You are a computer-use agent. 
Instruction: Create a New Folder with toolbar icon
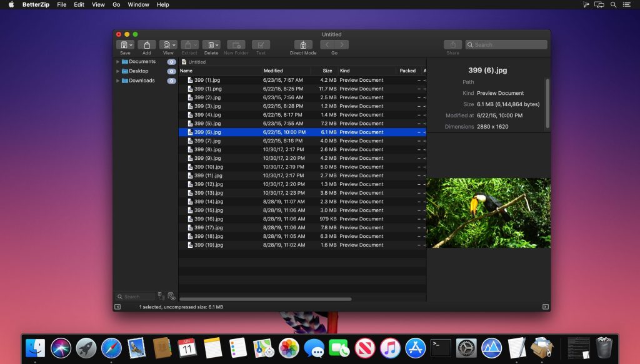[x=236, y=44]
